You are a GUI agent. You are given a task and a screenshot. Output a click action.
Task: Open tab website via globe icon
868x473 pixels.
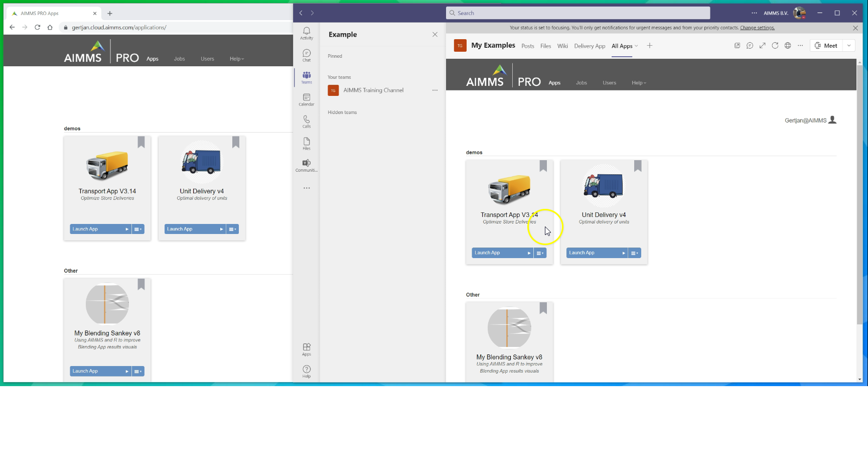[788, 46]
